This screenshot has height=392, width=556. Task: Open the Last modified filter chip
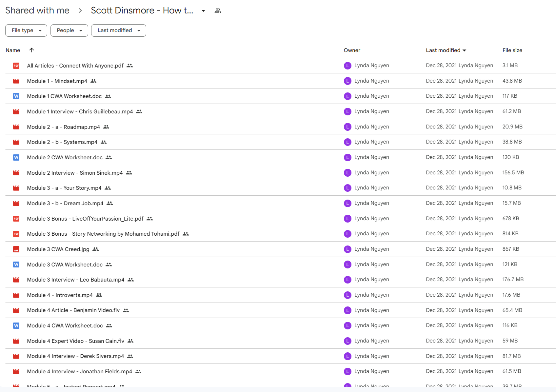point(119,30)
